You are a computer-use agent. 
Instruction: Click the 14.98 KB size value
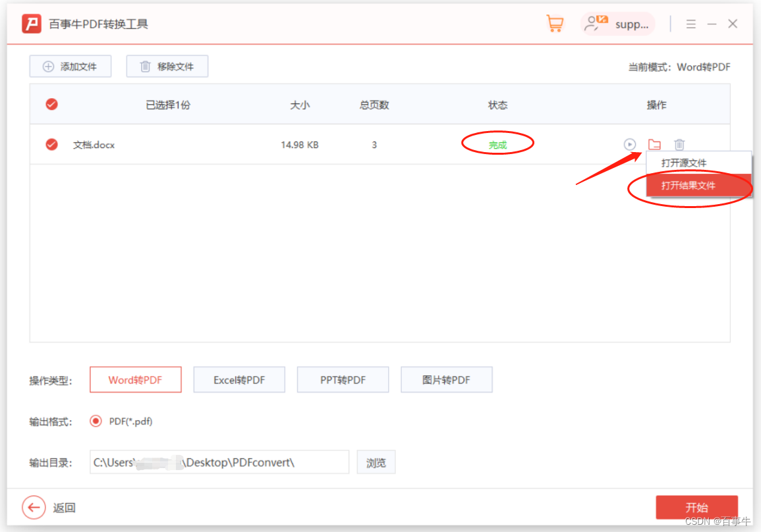pyautogui.click(x=300, y=145)
